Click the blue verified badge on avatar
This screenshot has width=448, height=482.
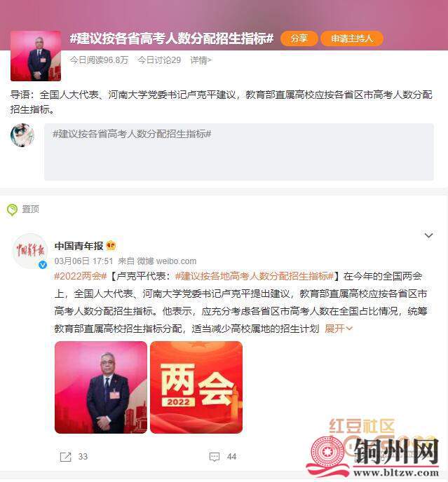click(43, 265)
